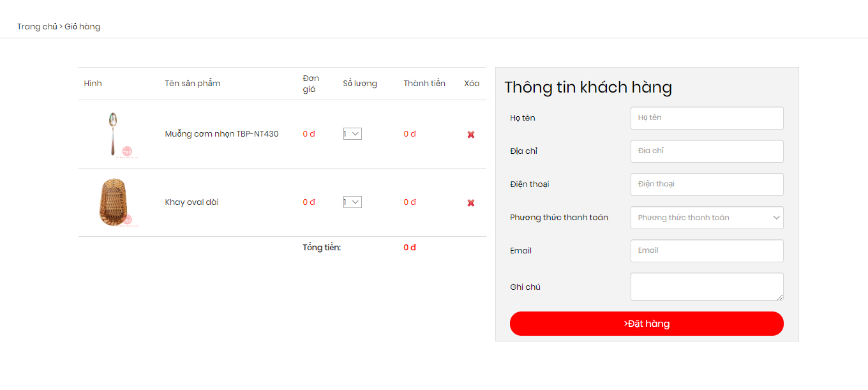Delete Khay oval dài using red X

tap(471, 203)
